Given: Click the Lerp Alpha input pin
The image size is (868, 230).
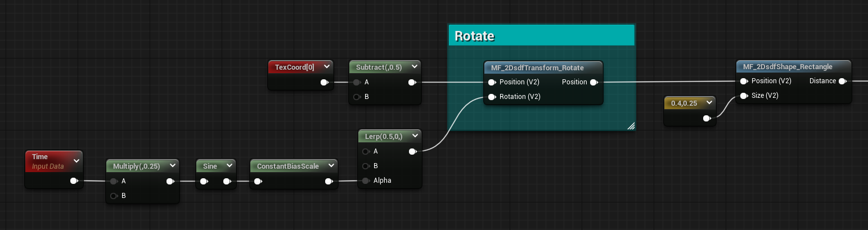Looking at the screenshot, I should click(366, 181).
